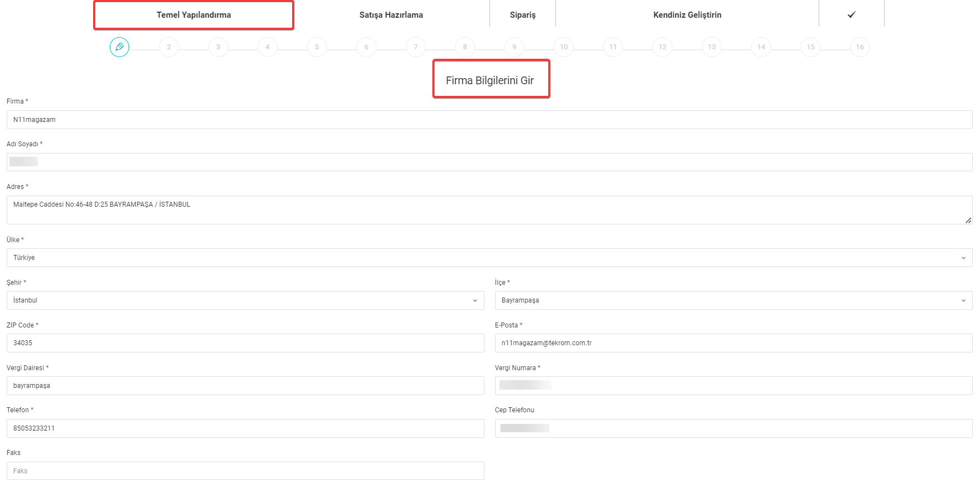Open the Sipariş tab
The height and width of the screenshot is (481, 980).
click(523, 15)
